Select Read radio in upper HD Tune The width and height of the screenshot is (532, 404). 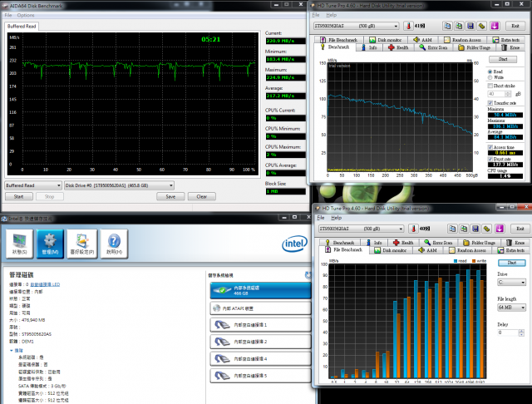pos(490,71)
